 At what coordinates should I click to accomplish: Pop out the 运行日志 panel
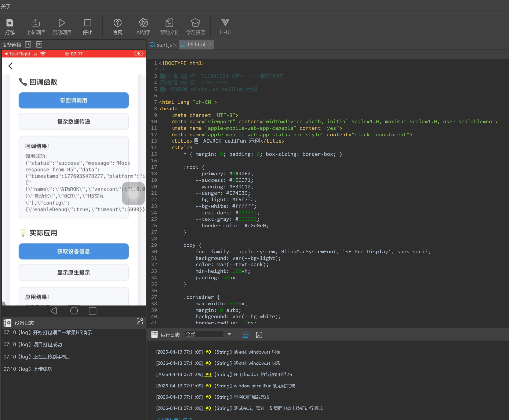(259, 335)
